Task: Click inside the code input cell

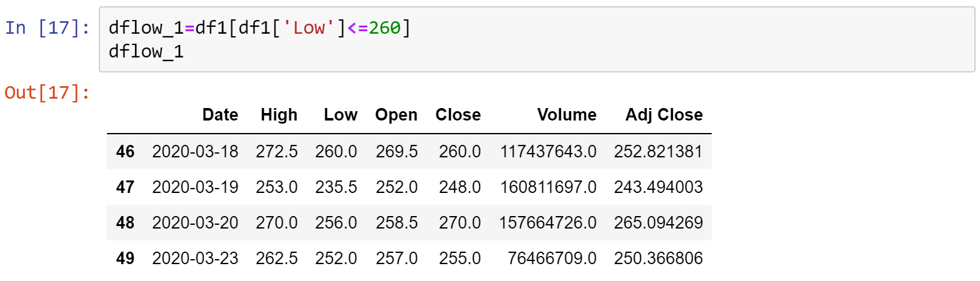Action: [537, 39]
